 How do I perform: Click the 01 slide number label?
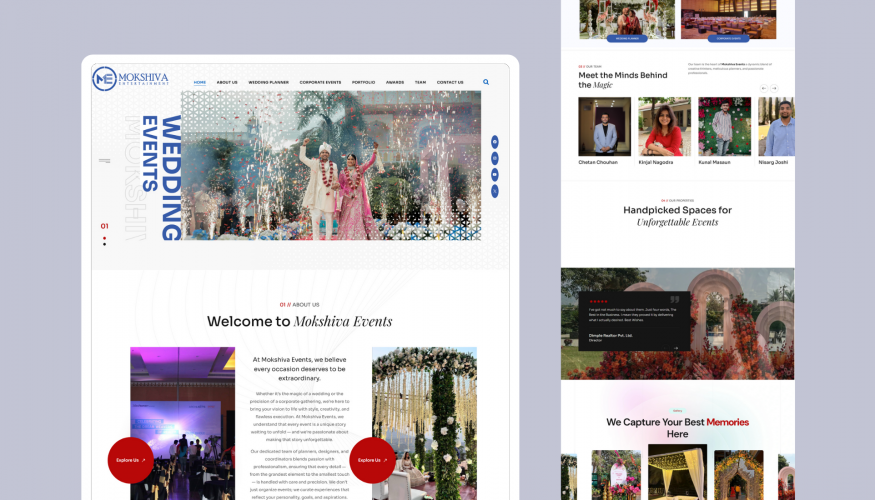click(104, 226)
